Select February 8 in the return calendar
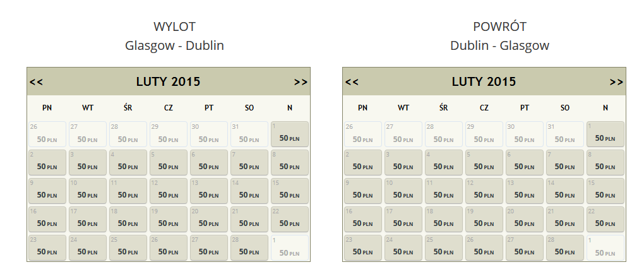Screen dimensions: 644x267 click(x=605, y=163)
